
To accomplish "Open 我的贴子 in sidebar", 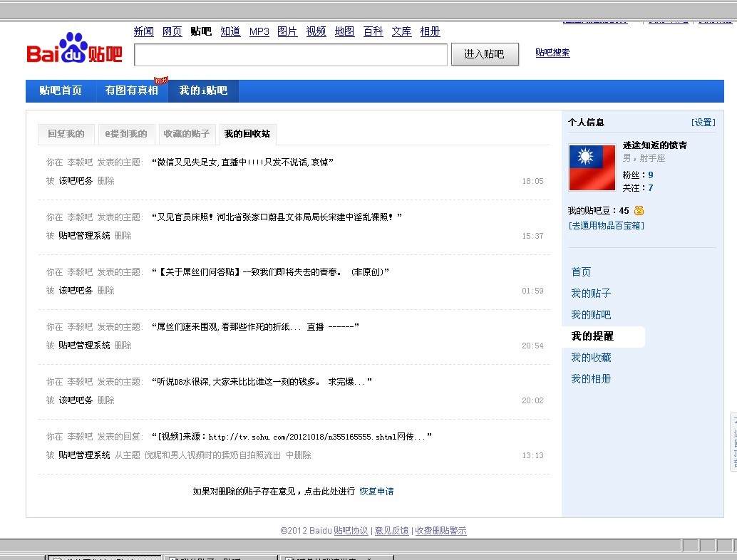I will pos(591,294).
